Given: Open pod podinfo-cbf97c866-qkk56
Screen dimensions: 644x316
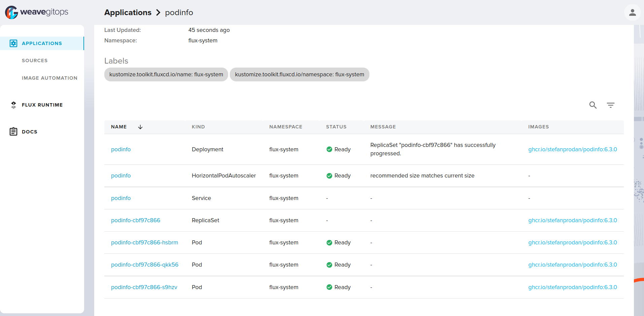Looking at the screenshot, I should click(145, 265).
